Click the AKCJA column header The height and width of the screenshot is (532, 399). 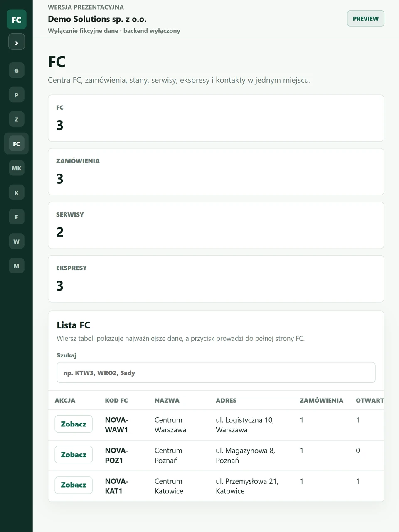[65, 401]
